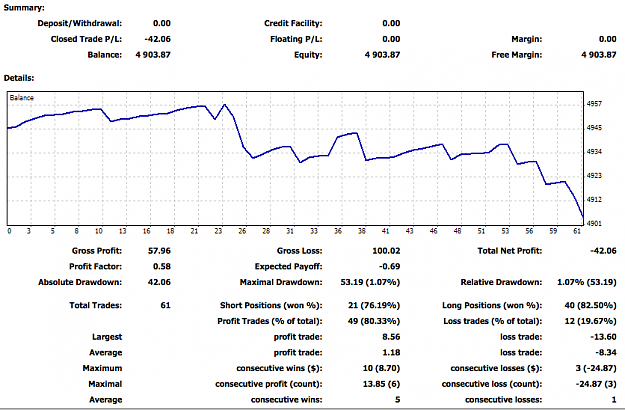This screenshot has height=410, width=625.
Task: Click the Maximum row label
Action: point(102,368)
